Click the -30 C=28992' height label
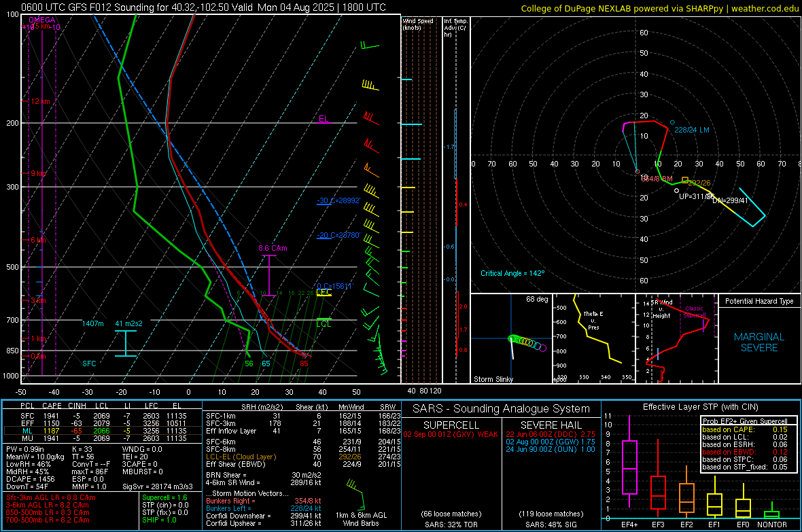802x532 pixels. pyautogui.click(x=338, y=200)
